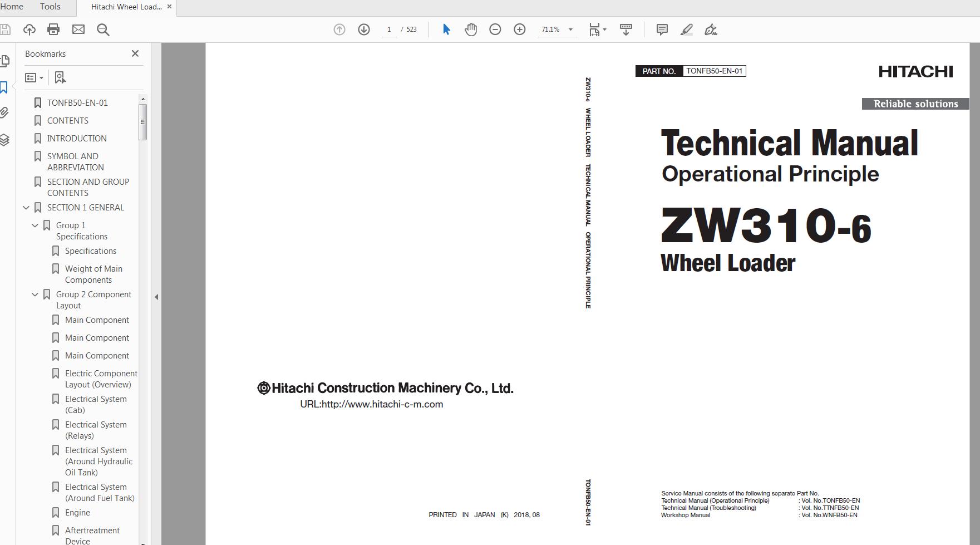Image resolution: width=980 pixels, height=545 pixels.
Task: Click inside the page number field
Action: pos(388,30)
